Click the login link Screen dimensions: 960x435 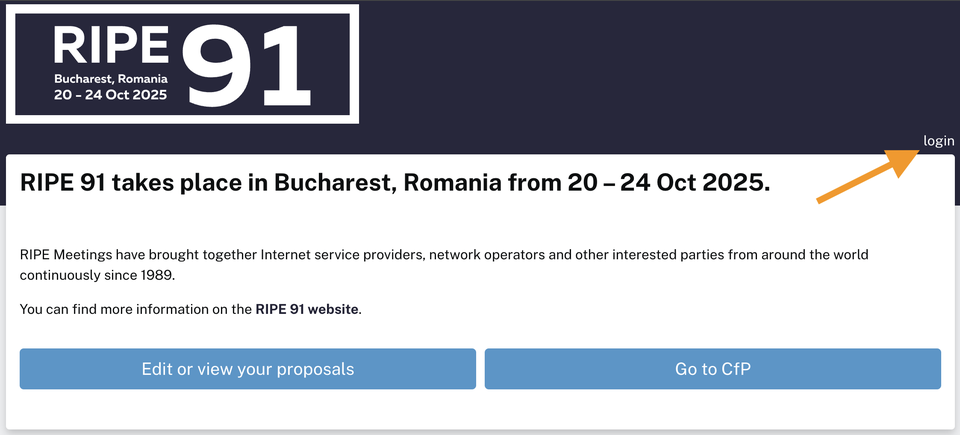[x=938, y=141]
